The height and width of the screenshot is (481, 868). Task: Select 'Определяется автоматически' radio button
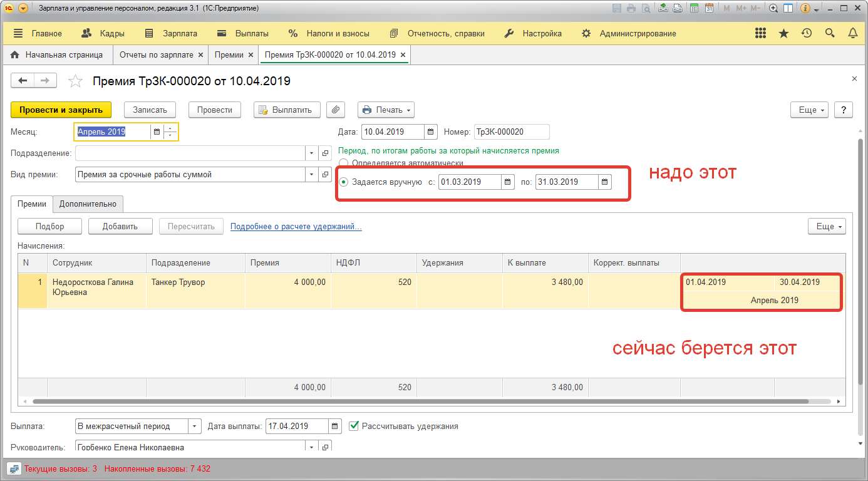343,163
